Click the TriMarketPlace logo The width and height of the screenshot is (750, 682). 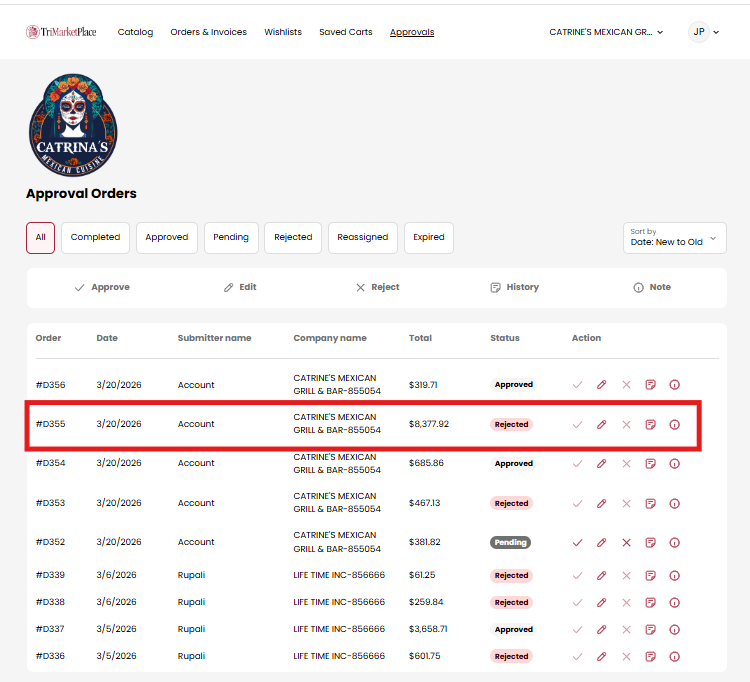point(61,32)
